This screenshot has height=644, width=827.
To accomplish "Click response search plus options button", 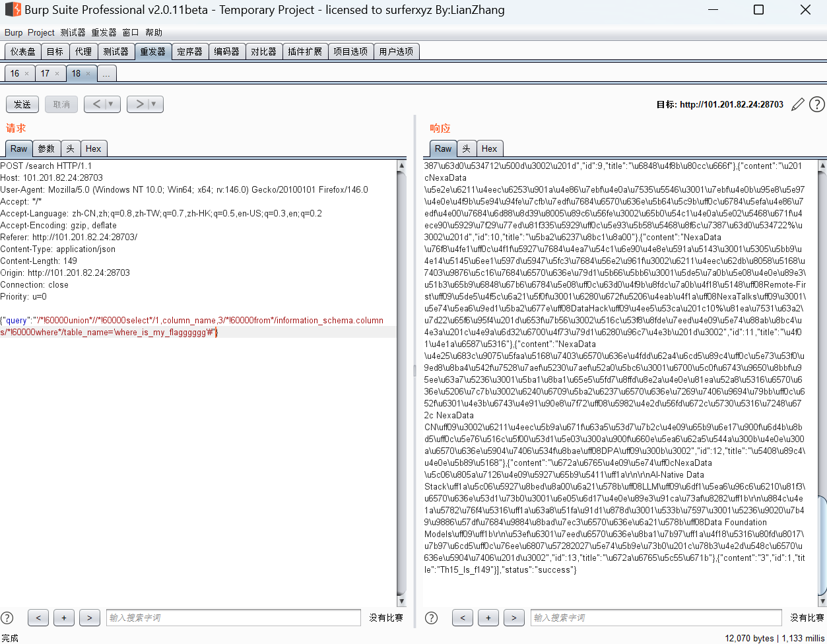I will pos(488,618).
